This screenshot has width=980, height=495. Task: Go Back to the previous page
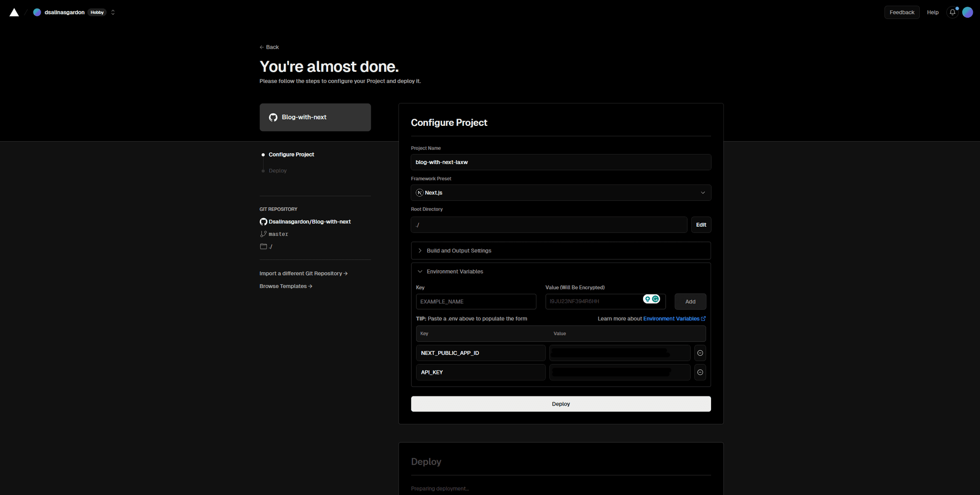click(269, 47)
